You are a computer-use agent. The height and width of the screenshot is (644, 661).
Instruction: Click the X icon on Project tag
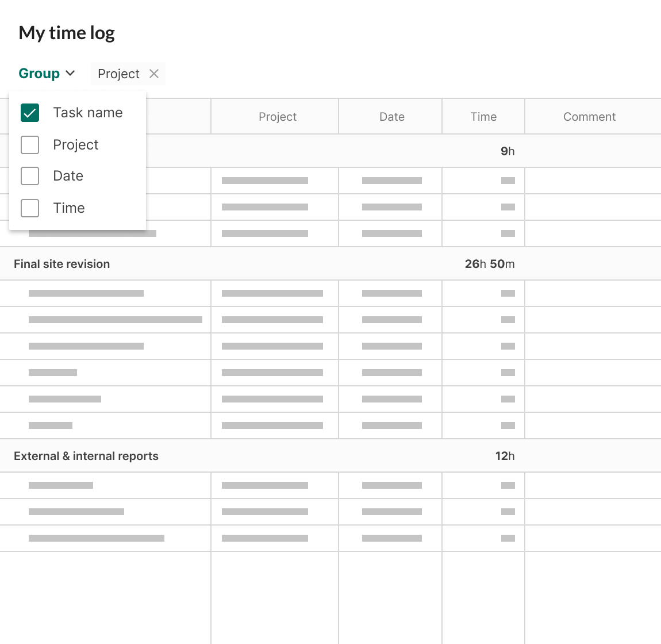153,74
